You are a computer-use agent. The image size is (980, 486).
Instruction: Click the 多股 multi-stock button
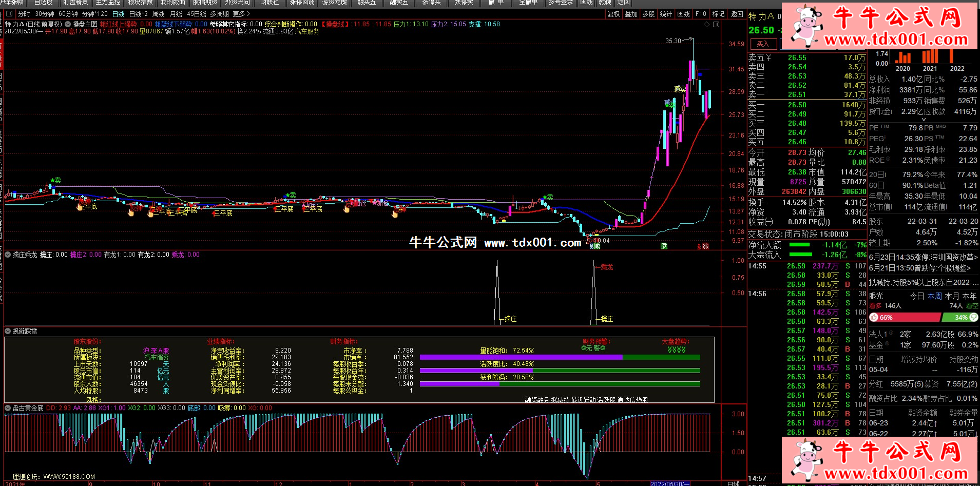click(648, 14)
